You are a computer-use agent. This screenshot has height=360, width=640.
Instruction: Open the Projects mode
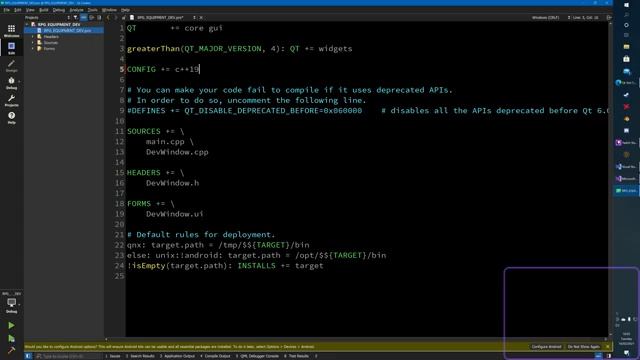pyautogui.click(x=11, y=100)
